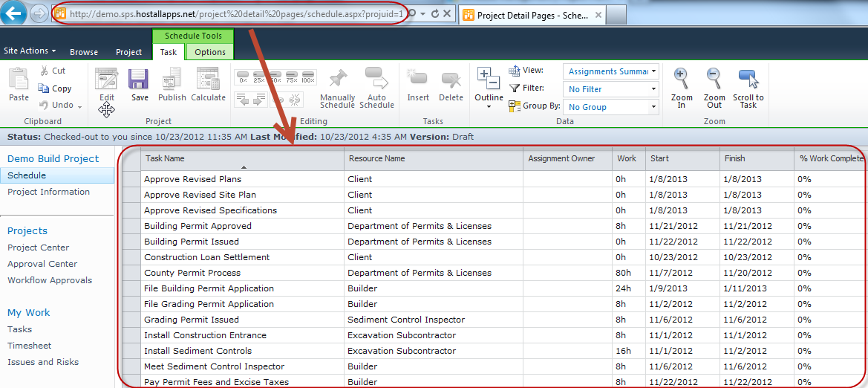Zoom In on the schedule

[x=682, y=88]
